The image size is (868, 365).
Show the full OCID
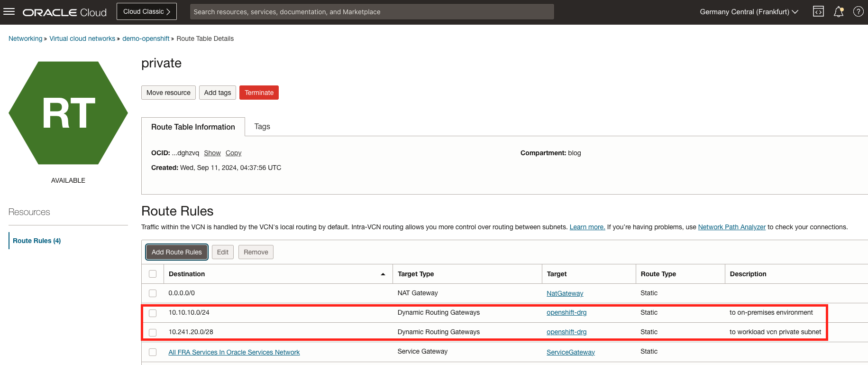click(x=212, y=153)
